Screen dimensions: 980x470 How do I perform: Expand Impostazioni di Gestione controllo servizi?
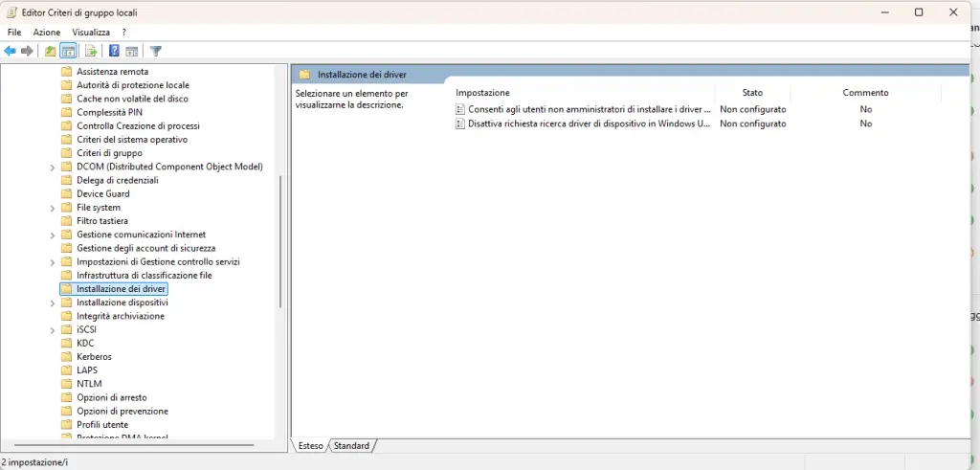(x=53, y=262)
